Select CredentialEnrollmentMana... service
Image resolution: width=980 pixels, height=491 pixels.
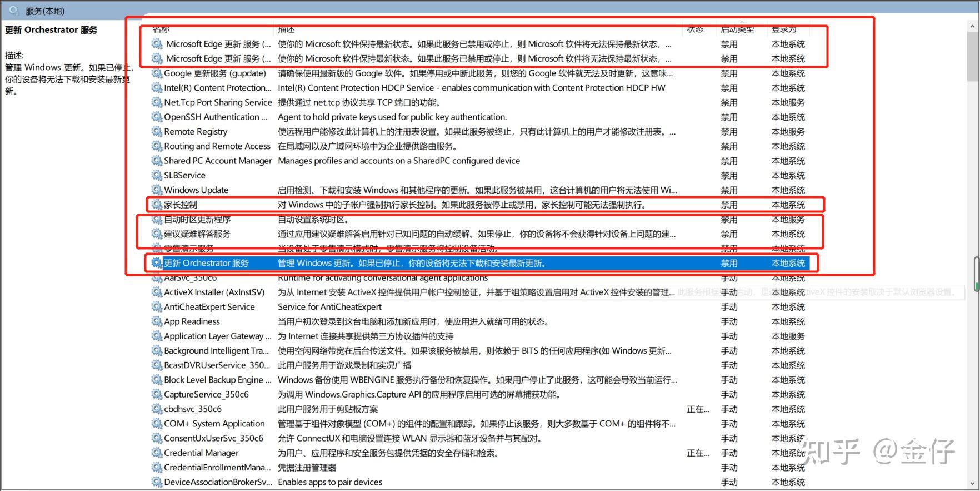click(x=217, y=467)
